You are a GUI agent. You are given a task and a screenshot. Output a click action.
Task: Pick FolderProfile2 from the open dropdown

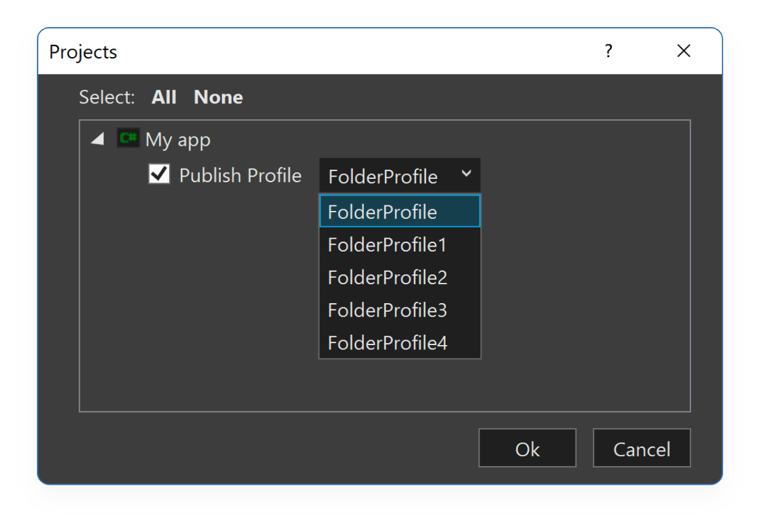[x=386, y=277]
